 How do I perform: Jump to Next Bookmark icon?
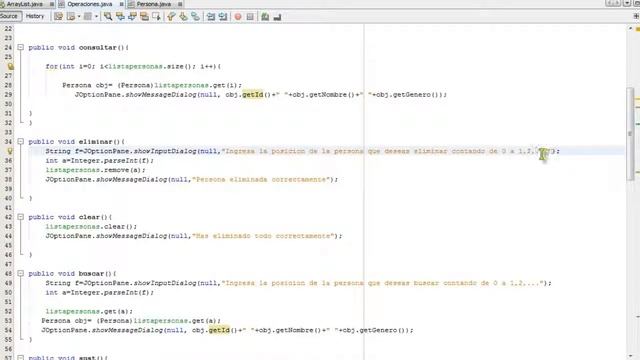pos(183,17)
